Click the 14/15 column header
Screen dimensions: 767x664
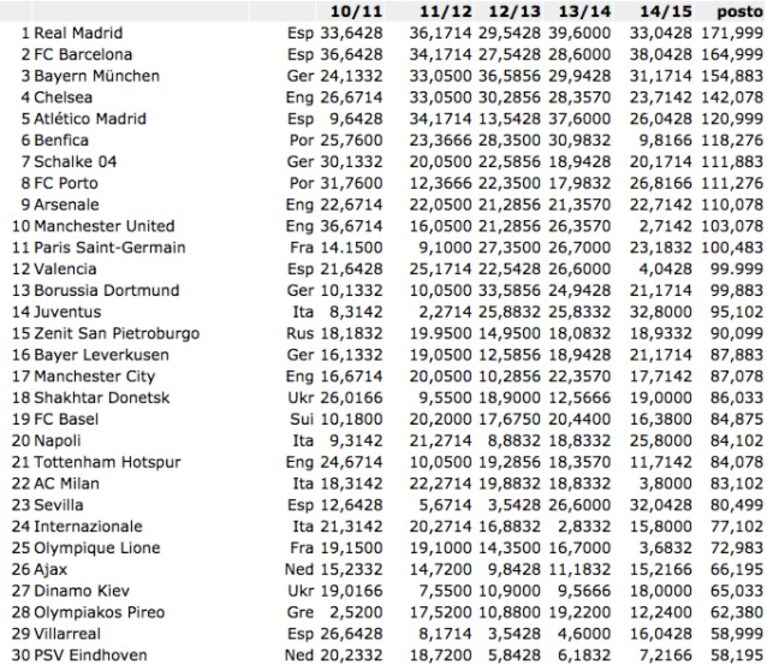click(x=666, y=11)
